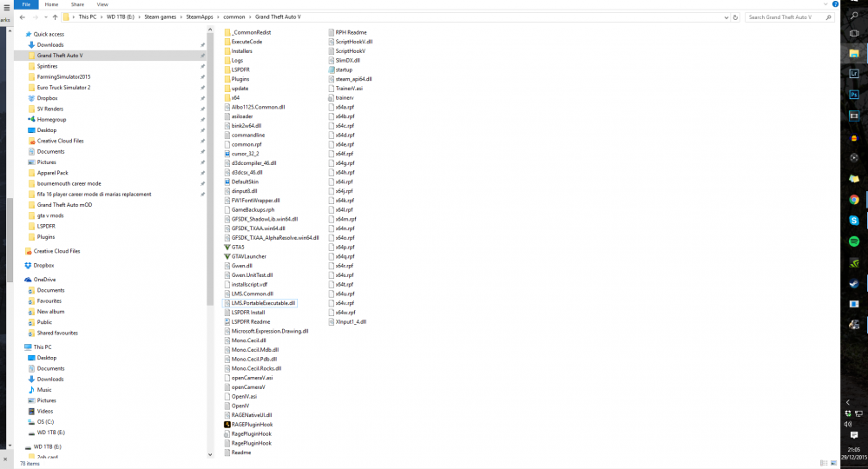Screen dimensions: 868x469
Task: Select the GTA5 executable icon
Action: coord(227,247)
